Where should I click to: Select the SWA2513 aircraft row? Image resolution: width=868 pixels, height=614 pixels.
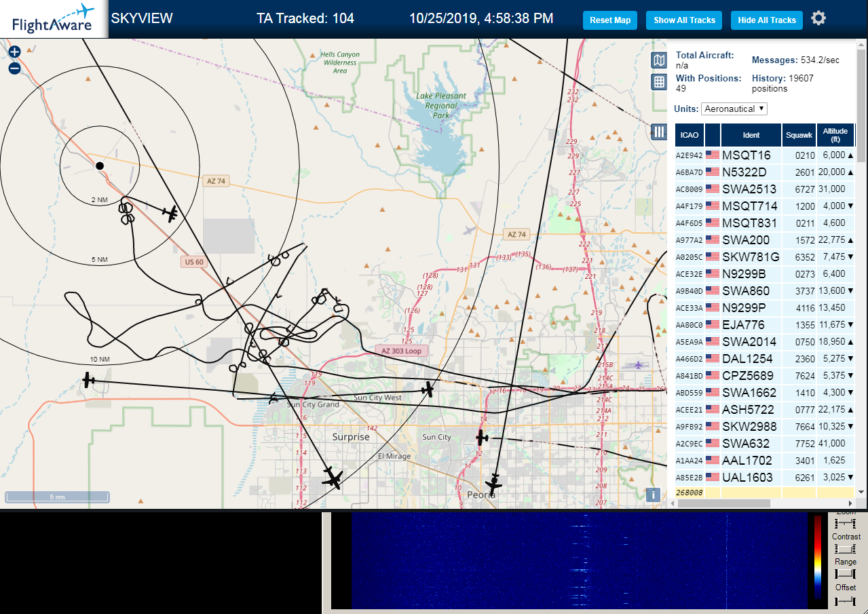click(x=764, y=189)
